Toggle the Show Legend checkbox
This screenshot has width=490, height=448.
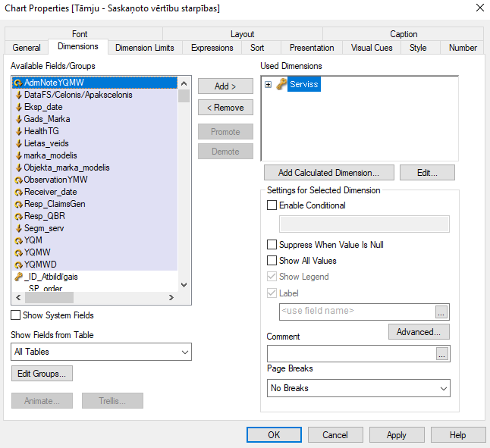click(x=272, y=277)
